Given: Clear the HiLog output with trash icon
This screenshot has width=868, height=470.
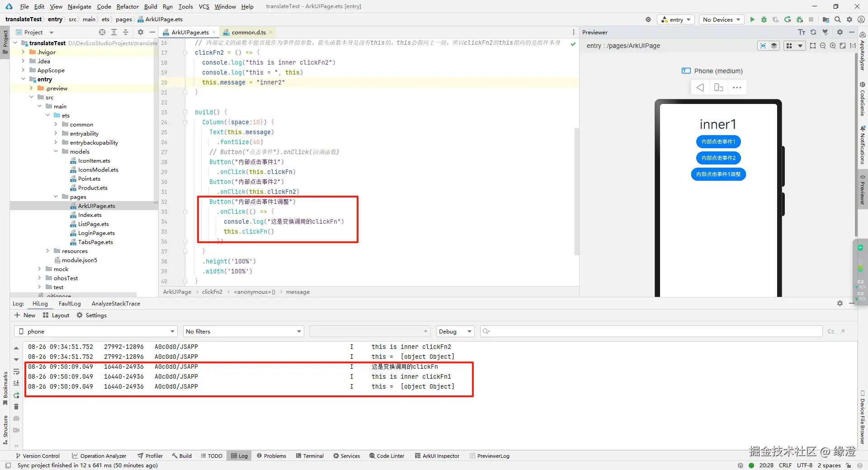Looking at the screenshot, I should pyautogui.click(x=16, y=407).
